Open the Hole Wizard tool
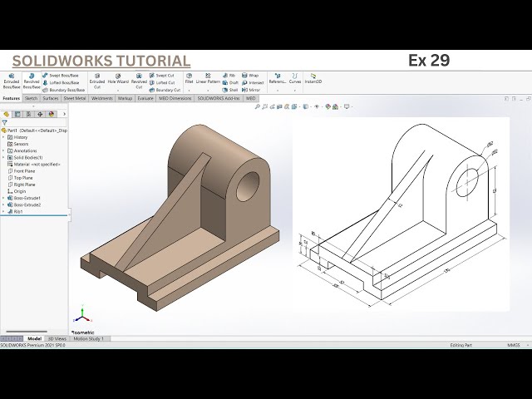The image size is (532, 399). click(x=118, y=81)
